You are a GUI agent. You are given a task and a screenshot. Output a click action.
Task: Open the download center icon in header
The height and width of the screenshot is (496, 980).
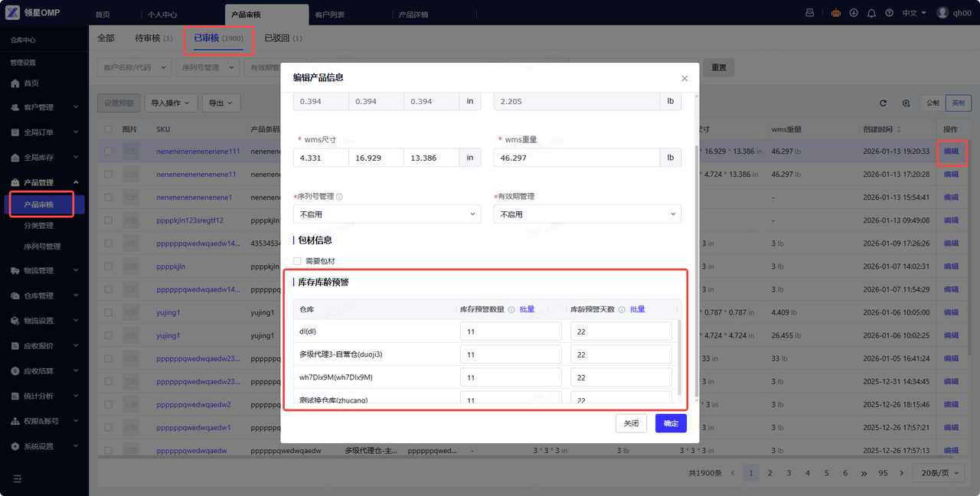(x=854, y=13)
